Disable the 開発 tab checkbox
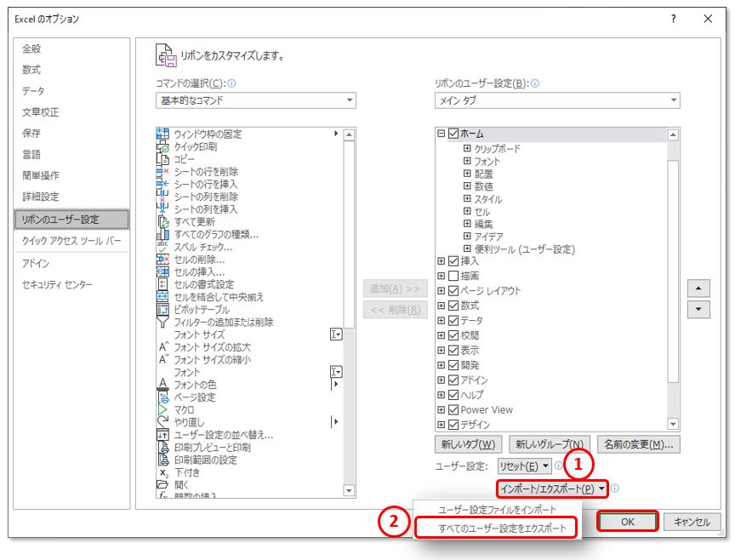Image resolution: width=735 pixels, height=560 pixels. [453, 365]
